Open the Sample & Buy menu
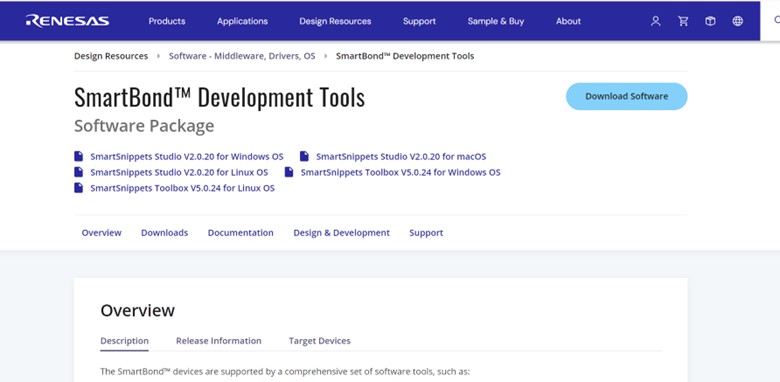This screenshot has height=382, width=780. (x=496, y=21)
